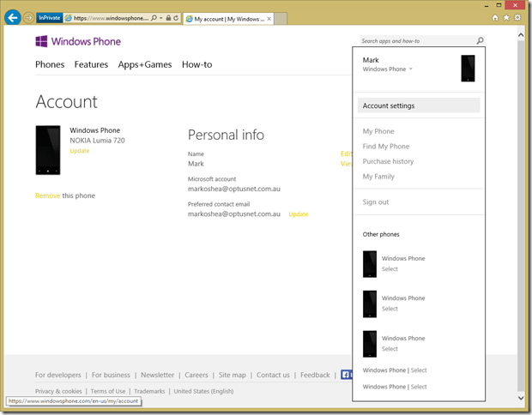The height and width of the screenshot is (415, 532).
Task: Select the second phone thumbnail under Other phones
Action: (x=370, y=304)
